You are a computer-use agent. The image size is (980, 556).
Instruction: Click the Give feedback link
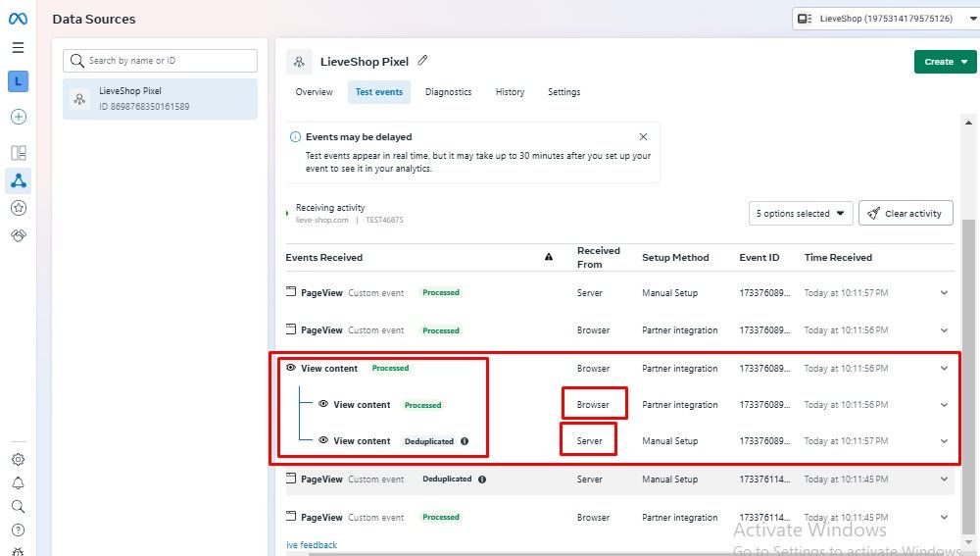click(x=312, y=545)
